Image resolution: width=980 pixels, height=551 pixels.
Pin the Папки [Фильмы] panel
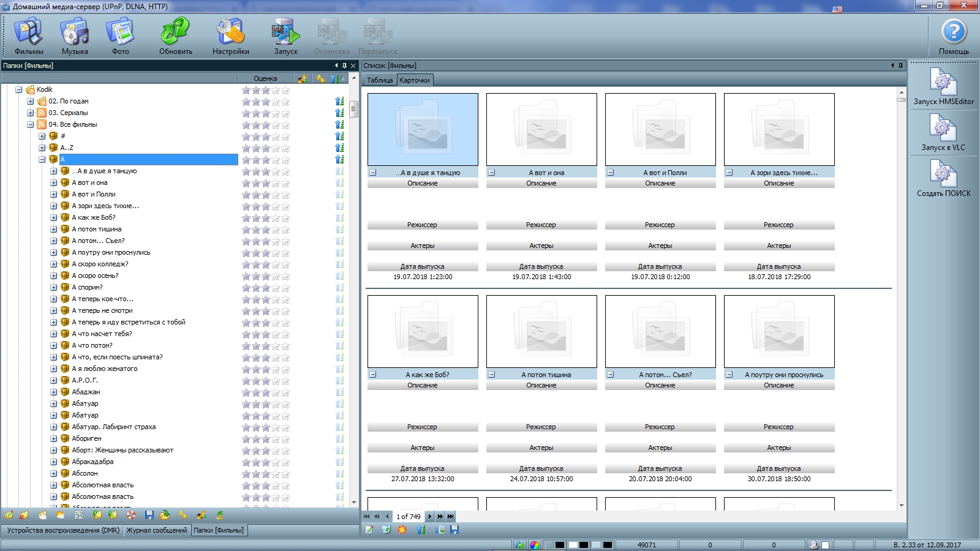tap(344, 66)
